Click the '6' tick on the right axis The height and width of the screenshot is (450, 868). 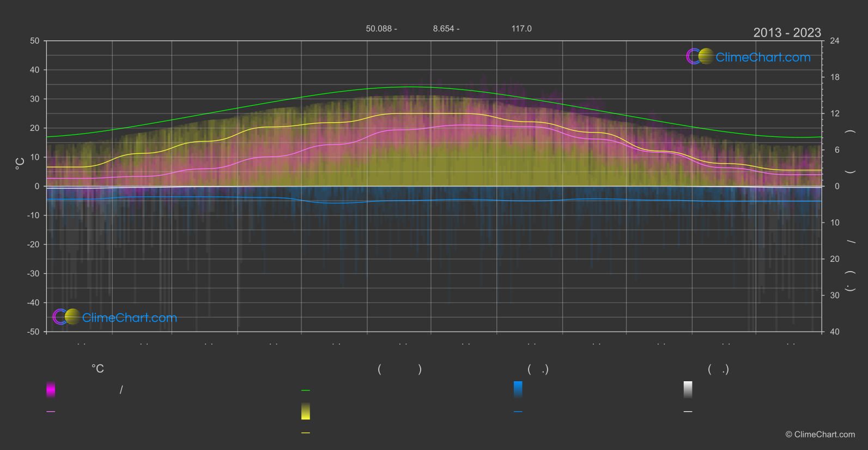pos(837,150)
